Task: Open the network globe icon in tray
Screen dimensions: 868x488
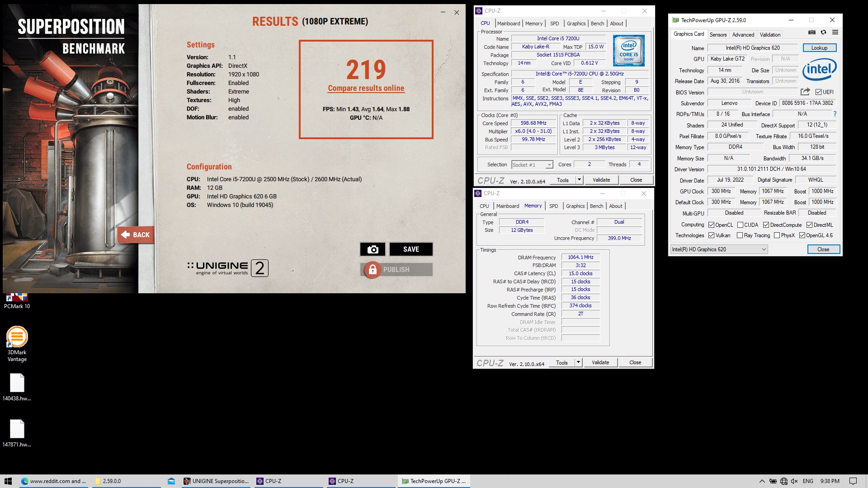Action: point(783,481)
